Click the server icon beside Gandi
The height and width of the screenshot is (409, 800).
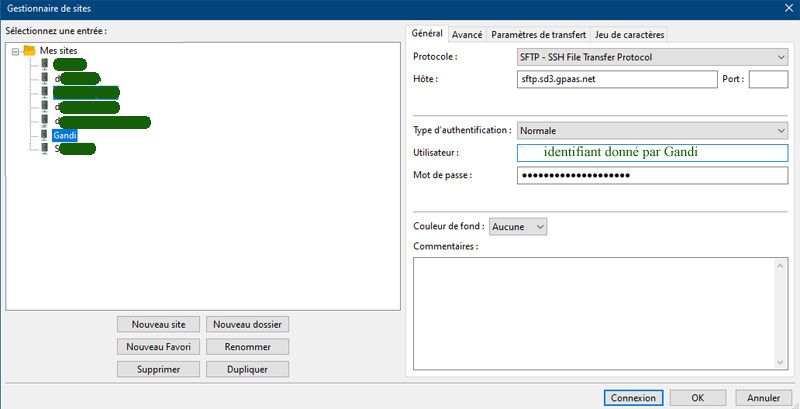[x=44, y=134]
